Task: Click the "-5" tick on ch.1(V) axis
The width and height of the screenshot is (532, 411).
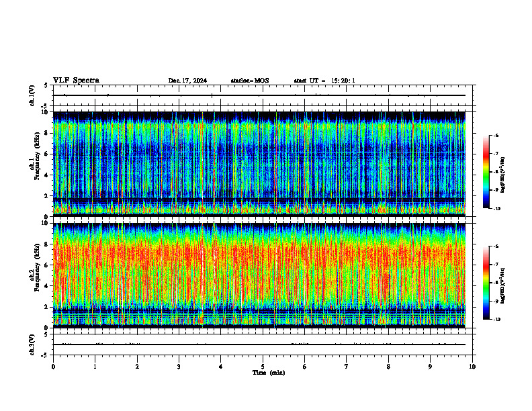Action: click(x=45, y=106)
